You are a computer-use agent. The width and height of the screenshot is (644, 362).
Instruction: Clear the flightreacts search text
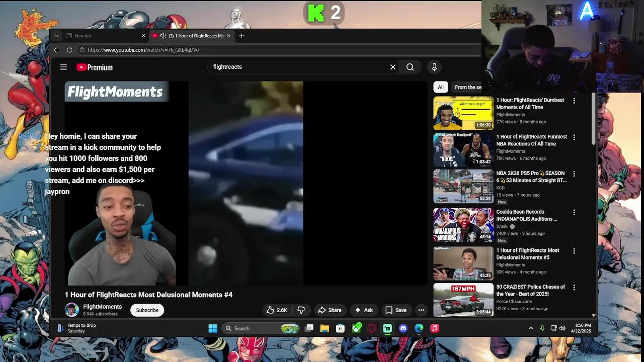[x=393, y=67]
